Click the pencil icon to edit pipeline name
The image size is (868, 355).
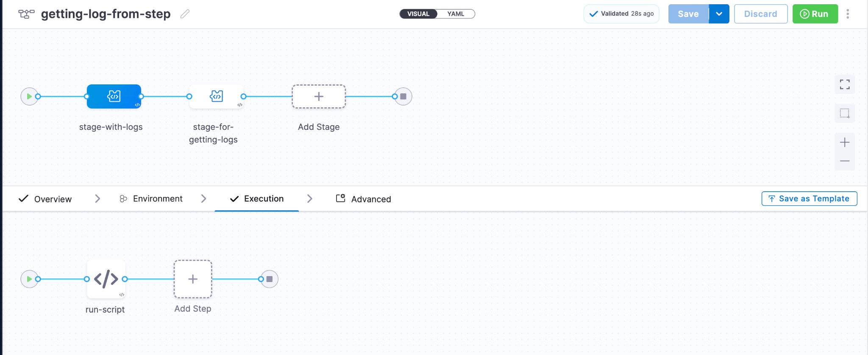tap(185, 14)
